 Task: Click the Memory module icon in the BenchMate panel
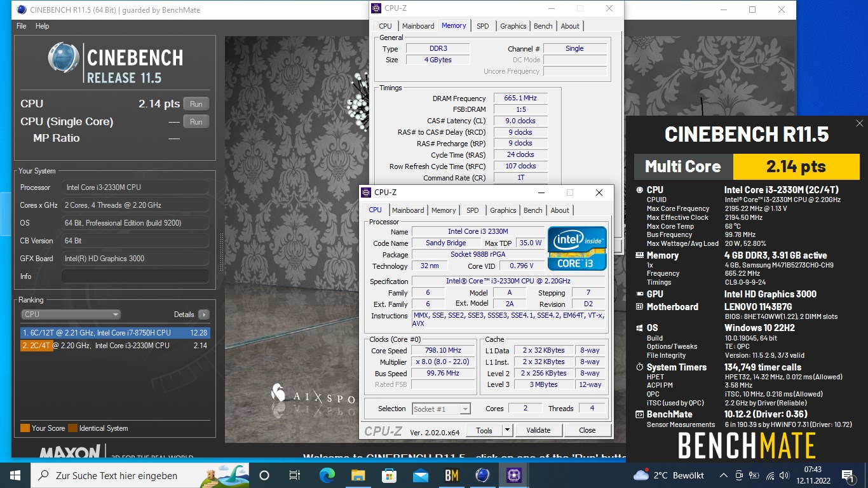639,255
